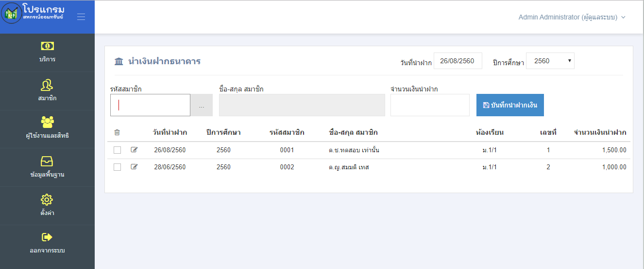Viewport: 644px width, 269px height.
Task: Toggle the hamburger sidebar menu icon
Action: coord(81,17)
